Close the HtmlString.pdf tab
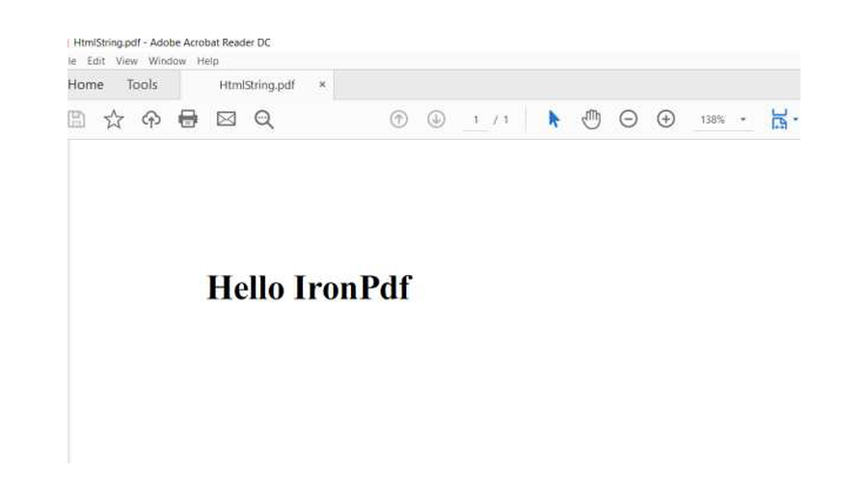 pyautogui.click(x=322, y=84)
